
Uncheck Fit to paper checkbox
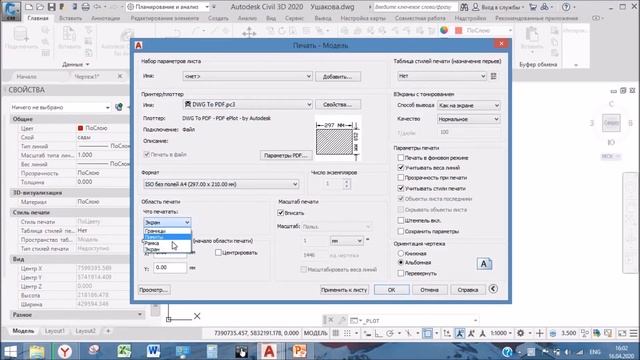[280, 213]
